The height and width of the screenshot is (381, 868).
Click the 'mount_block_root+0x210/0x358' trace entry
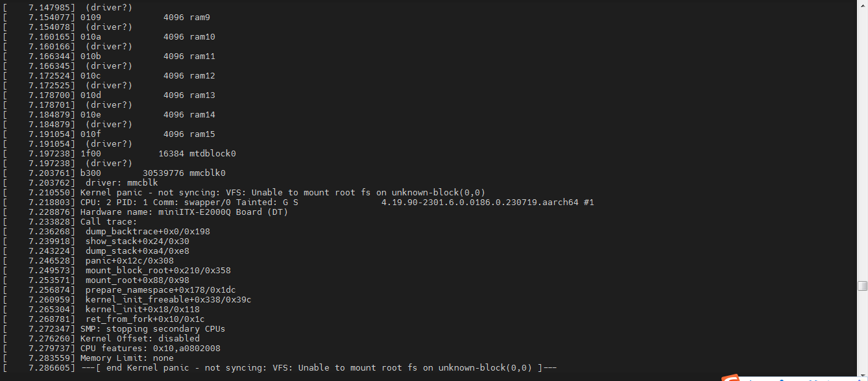coord(158,271)
